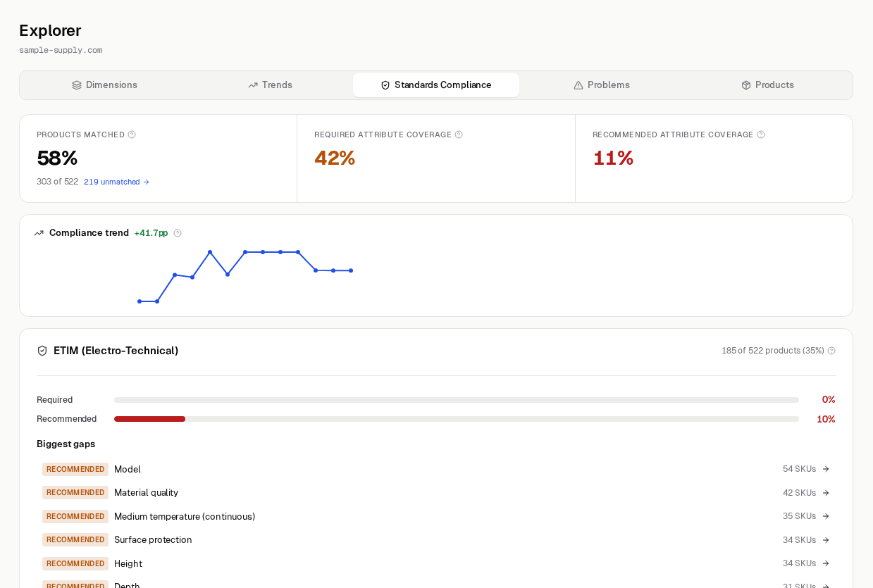Show help for Compliance trend

click(x=178, y=233)
